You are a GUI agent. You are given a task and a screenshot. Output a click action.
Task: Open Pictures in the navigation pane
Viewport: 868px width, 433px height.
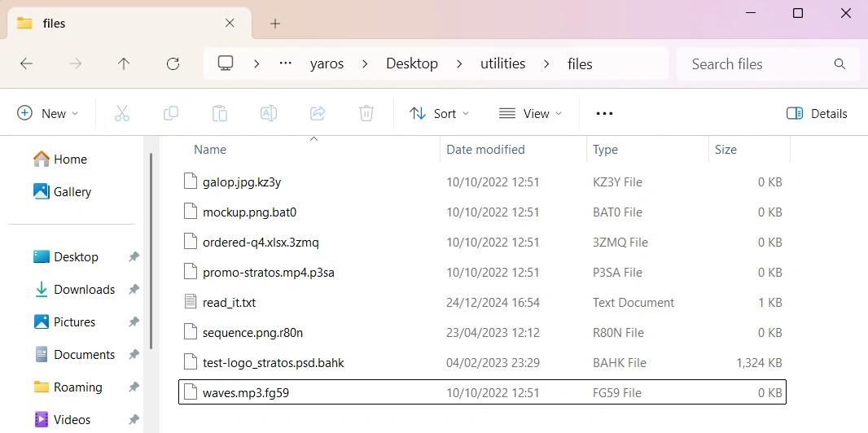point(64,321)
